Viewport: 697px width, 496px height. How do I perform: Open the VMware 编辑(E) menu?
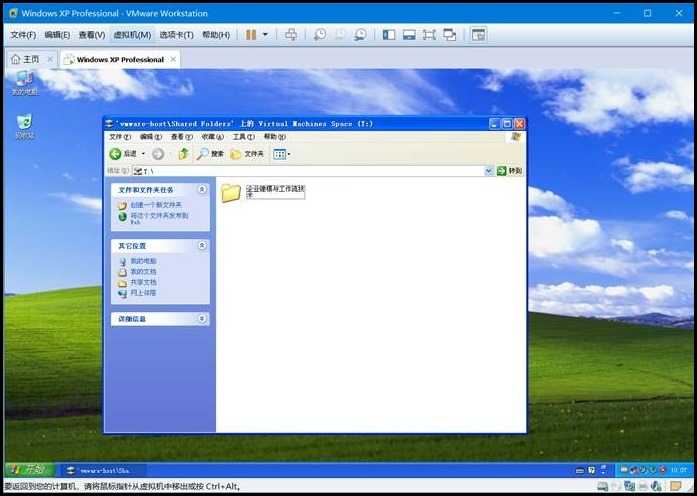57,35
